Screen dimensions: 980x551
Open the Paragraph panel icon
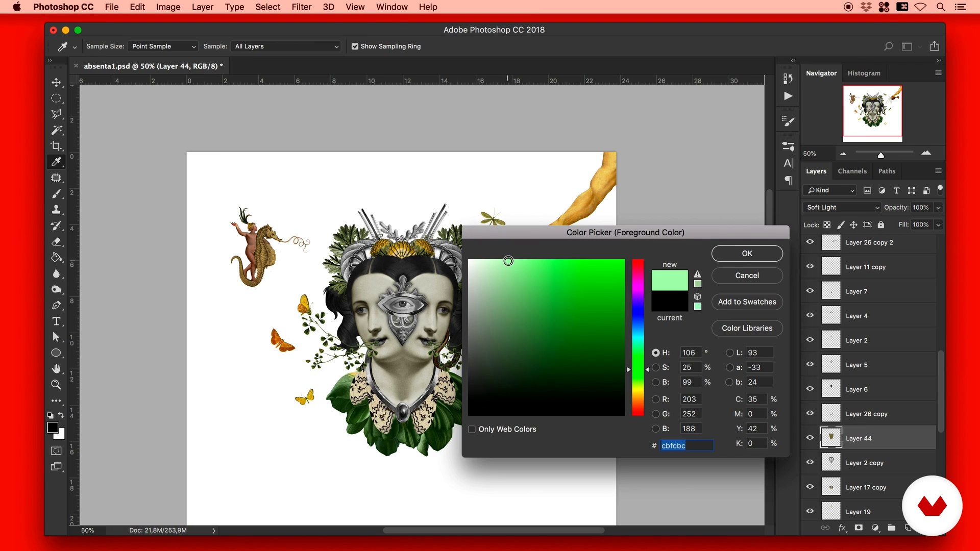[788, 181]
